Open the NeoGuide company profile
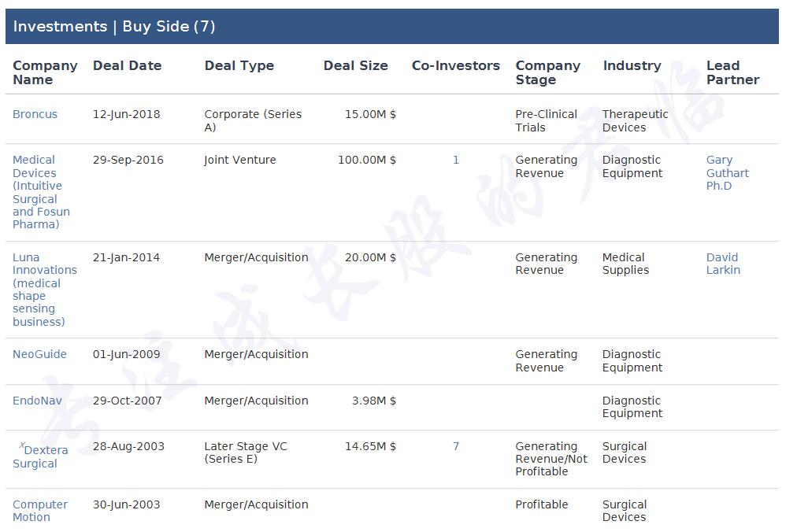Screen dimensions: 786x532 (x=39, y=354)
